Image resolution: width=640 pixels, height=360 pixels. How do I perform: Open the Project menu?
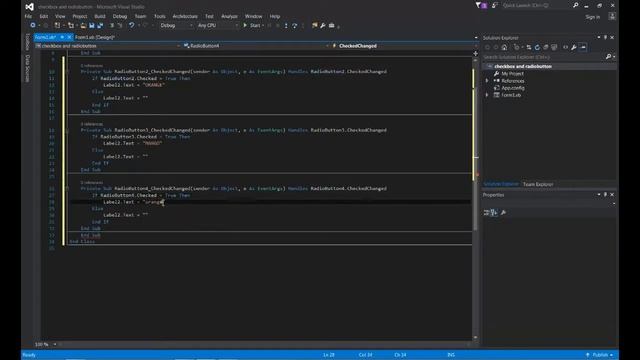[x=80, y=16]
